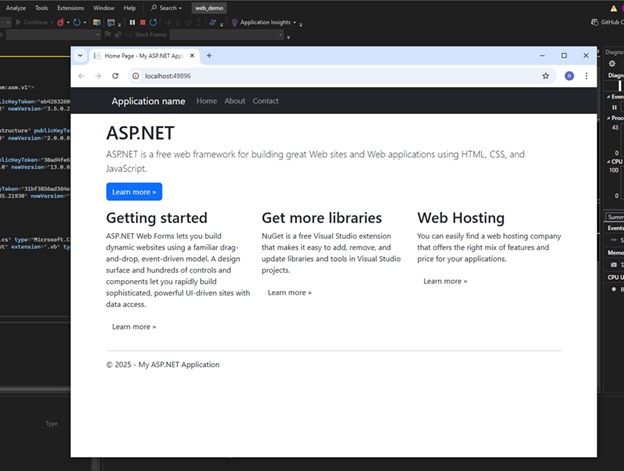The width and height of the screenshot is (624, 471).
Task: Click the GitHub Copilot icon
Action: [595, 22]
